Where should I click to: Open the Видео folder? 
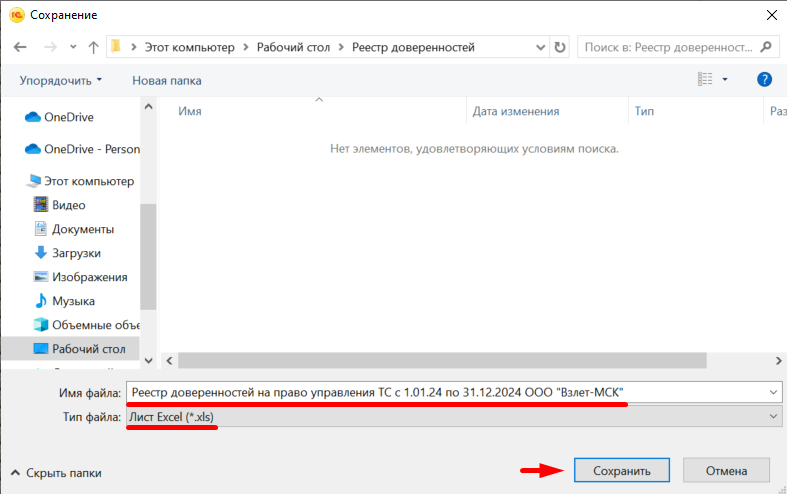(69, 205)
